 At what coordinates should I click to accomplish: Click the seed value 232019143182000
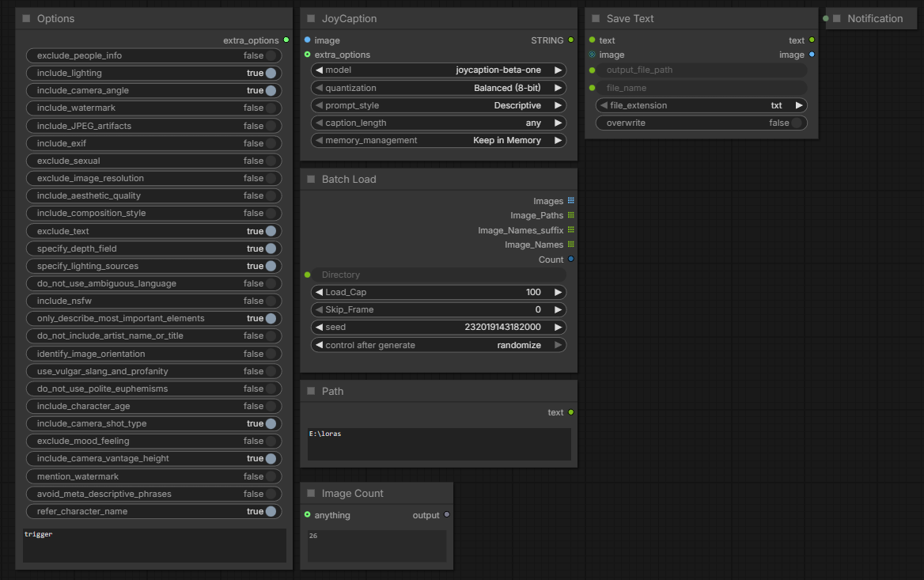click(502, 327)
